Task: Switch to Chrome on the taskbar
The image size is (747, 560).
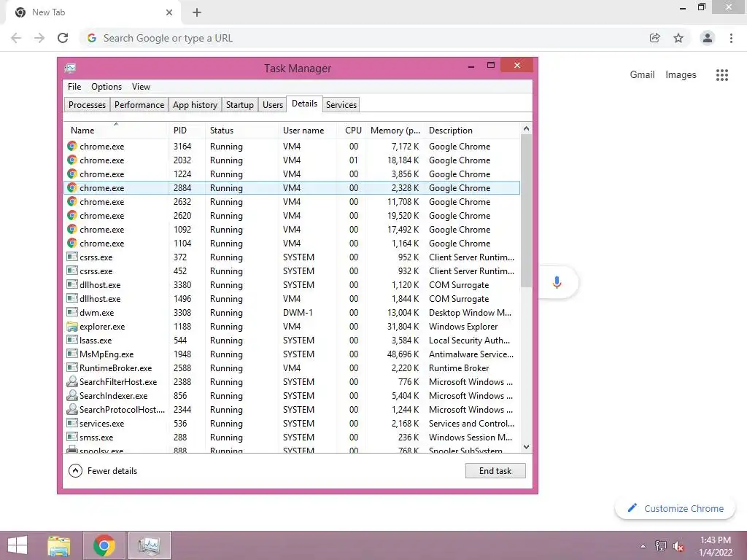Action: [x=104, y=545]
